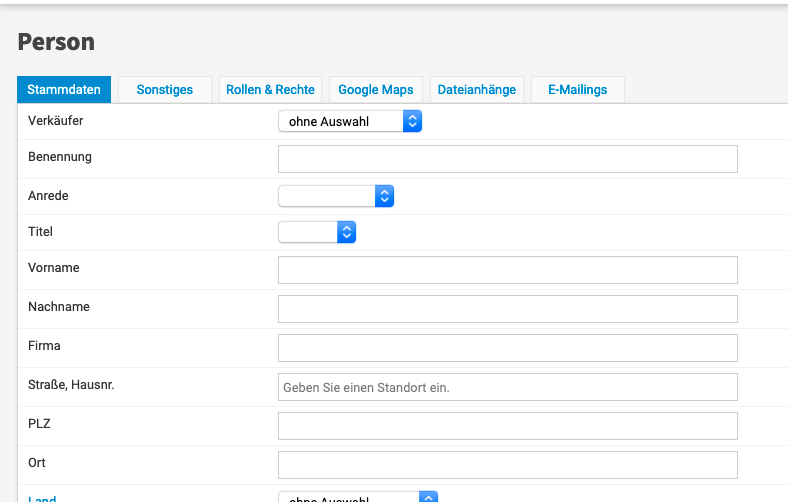This screenshot has height=502, width=788.
Task: Click the Straße, Hausnr. location field
Action: (507, 387)
